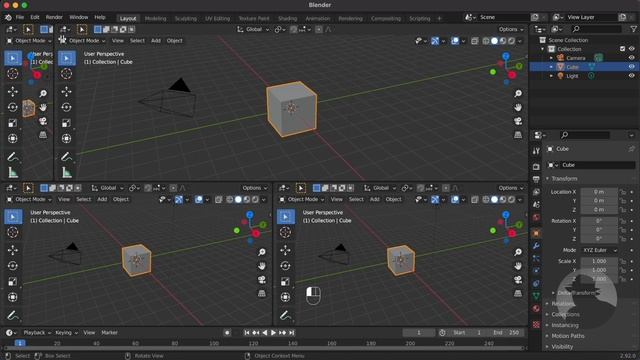
Task: Click the outliner filter funnel icon
Action: click(x=633, y=29)
